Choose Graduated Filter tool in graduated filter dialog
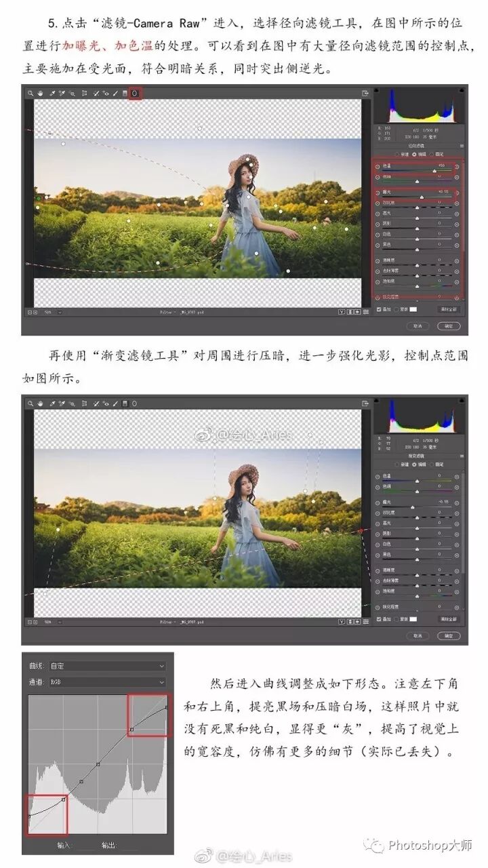Viewport: 488px width, 868px height. pos(125,403)
